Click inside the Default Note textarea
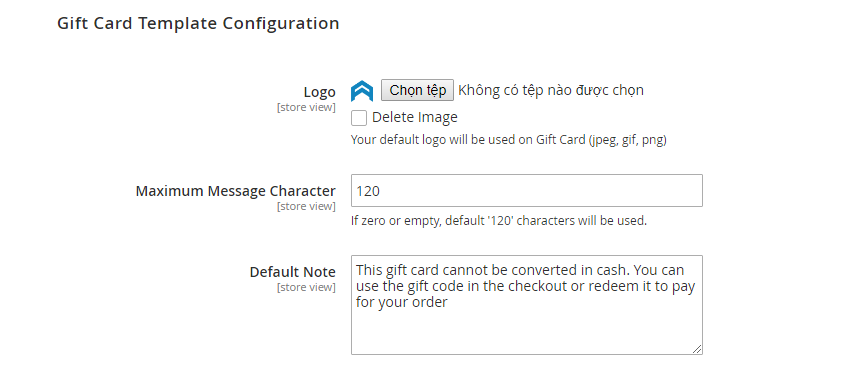The image size is (846, 374). pyautogui.click(x=527, y=305)
